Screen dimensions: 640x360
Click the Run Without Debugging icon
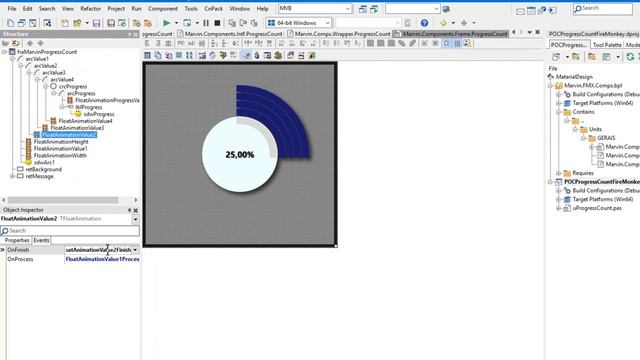[x=187, y=23]
